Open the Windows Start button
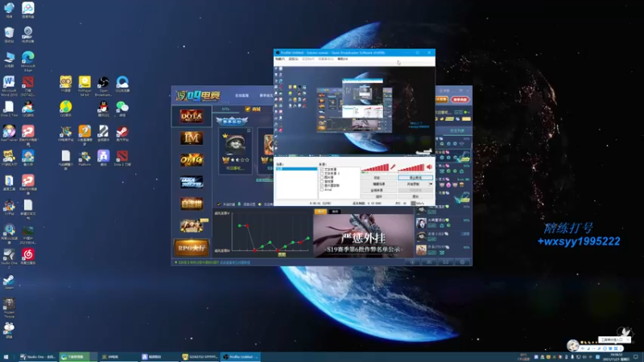The image size is (644, 362). pos(6,356)
